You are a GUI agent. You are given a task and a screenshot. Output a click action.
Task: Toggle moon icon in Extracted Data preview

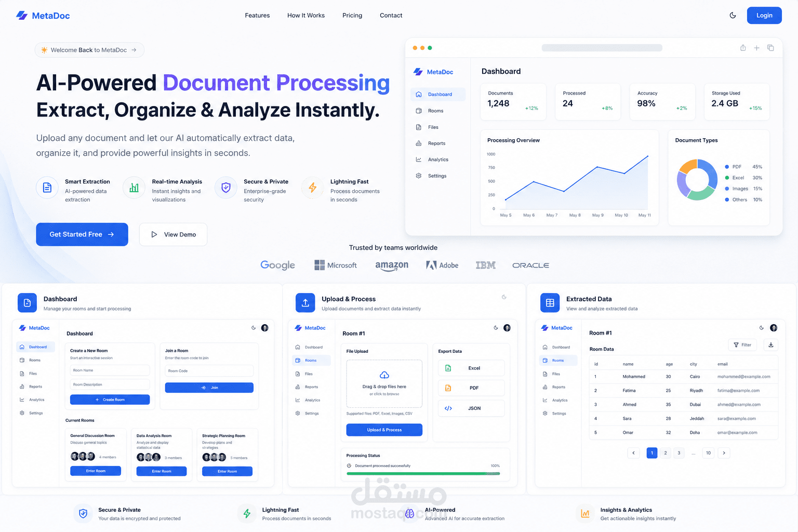pyautogui.click(x=762, y=328)
